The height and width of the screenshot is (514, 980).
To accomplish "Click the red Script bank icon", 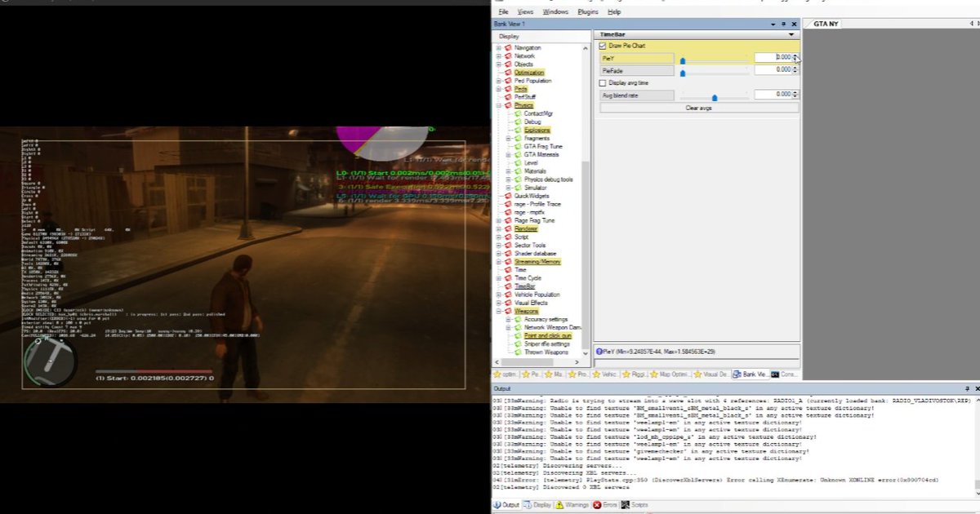I will coord(508,237).
